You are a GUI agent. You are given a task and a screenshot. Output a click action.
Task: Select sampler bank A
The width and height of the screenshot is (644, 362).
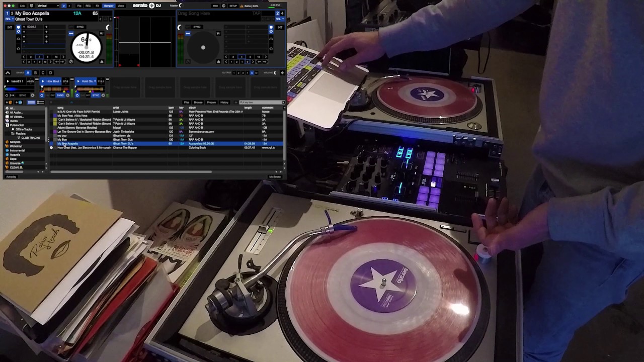point(28,73)
